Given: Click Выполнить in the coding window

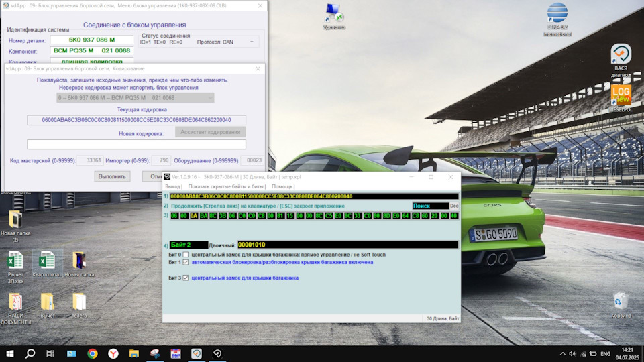Looking at the screenshot, I should pos(112,176).
